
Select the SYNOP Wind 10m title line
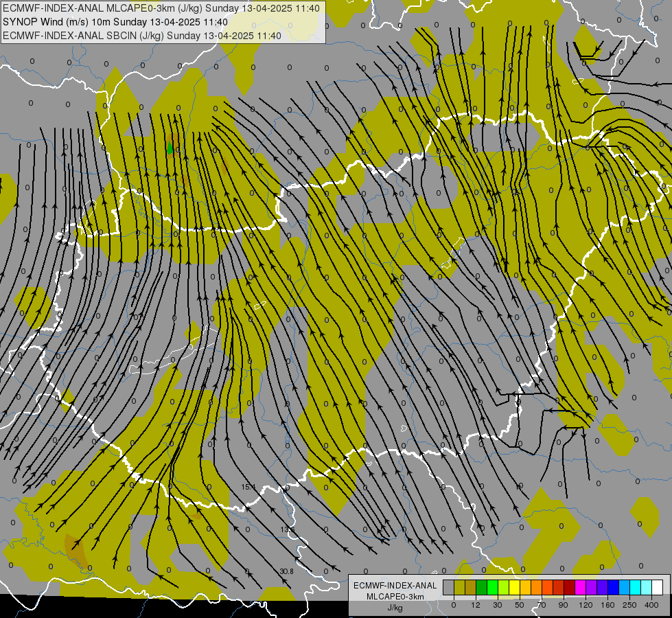click(115, 22)
